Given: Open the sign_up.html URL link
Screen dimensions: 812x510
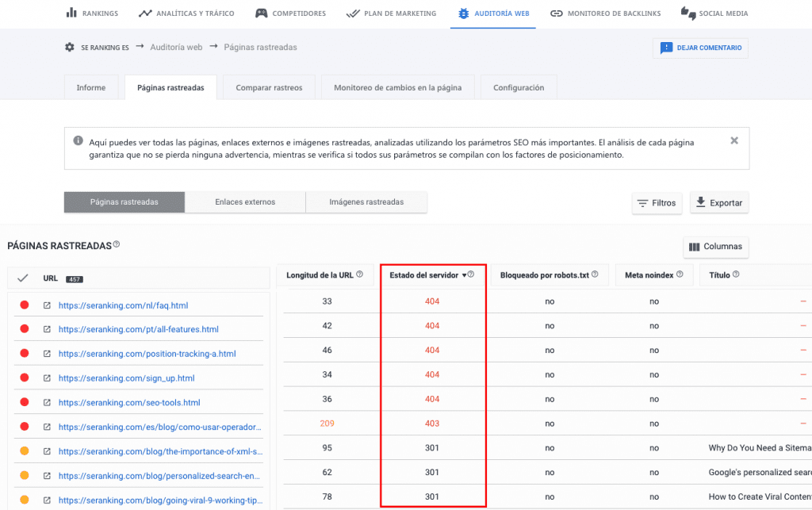Looking at the screenshot, I should pyautogui.click(x=126, y=378).
